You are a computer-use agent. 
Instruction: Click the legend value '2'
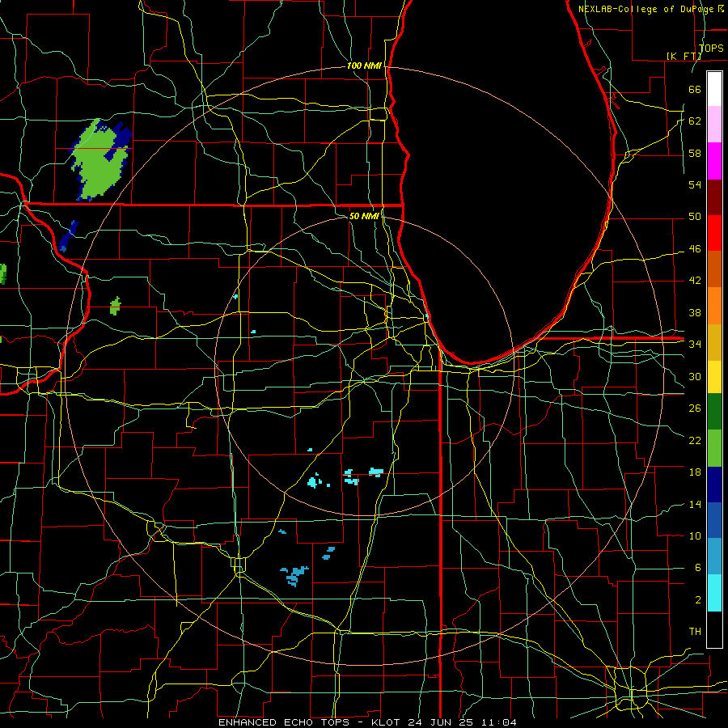tap(697, 599)
